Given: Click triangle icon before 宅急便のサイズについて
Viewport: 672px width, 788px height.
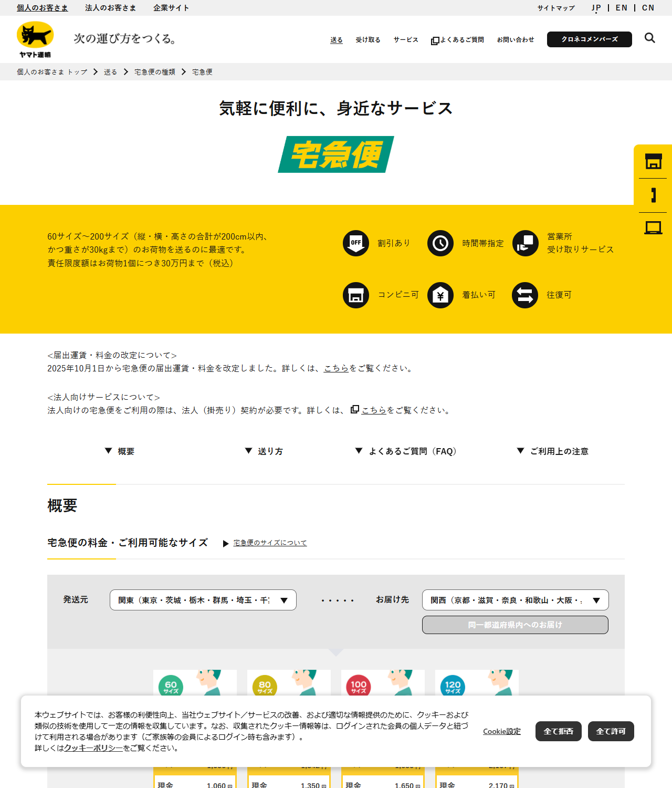Looking at the screenshot, I should (226, 543).
